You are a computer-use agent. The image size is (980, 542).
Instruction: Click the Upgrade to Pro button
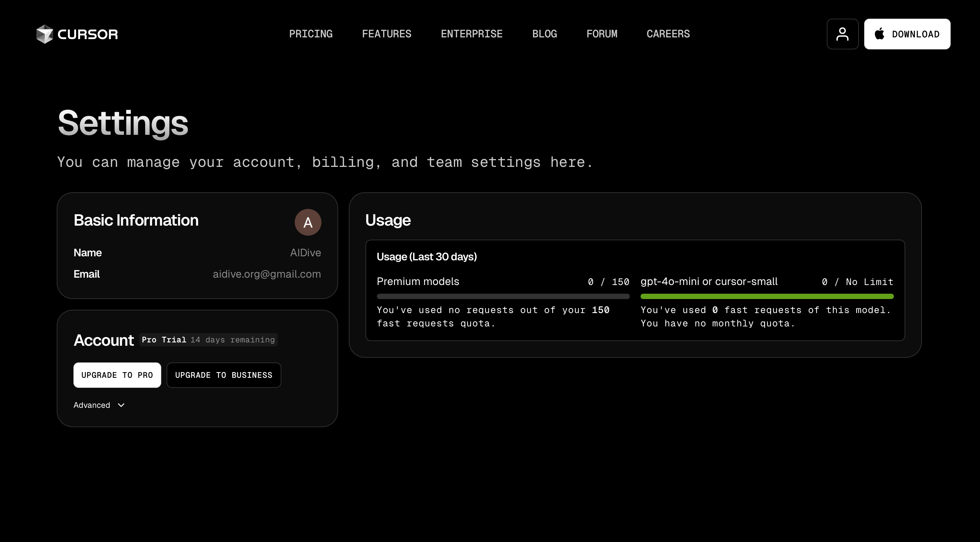tap(117, 375)
